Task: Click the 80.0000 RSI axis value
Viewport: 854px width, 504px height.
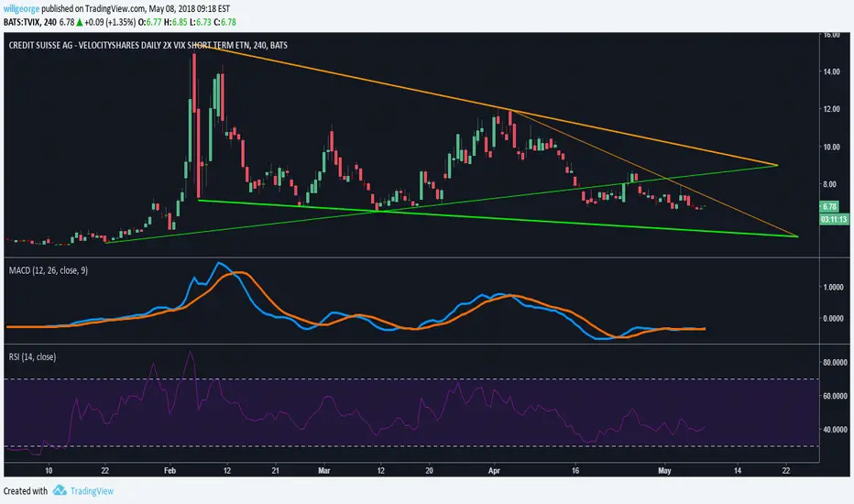Action: tap(836, 362)
